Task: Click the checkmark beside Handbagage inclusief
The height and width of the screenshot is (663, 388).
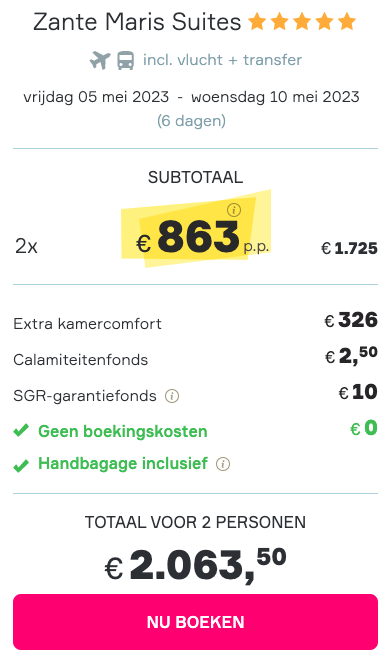Action: click(x=21, y=465)
